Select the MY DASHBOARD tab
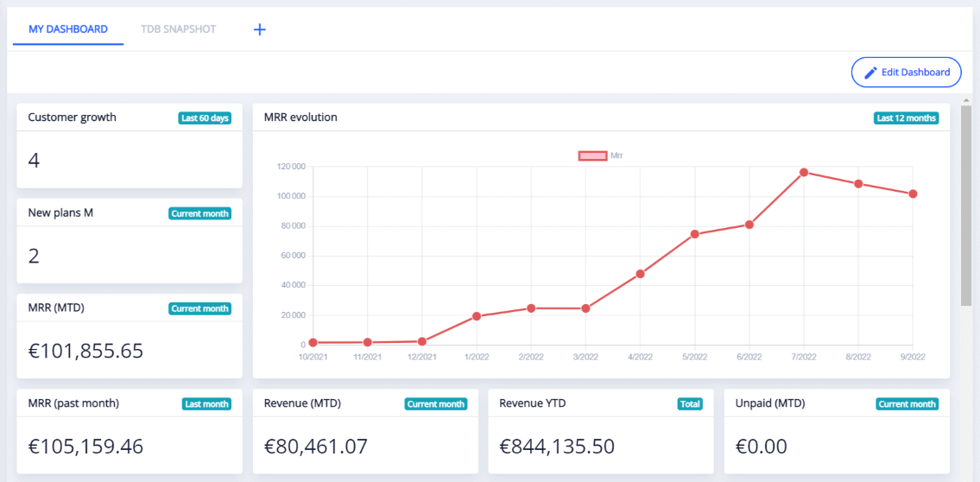The width and height of the screenshot is (980, 482). [x=68, y=29]
